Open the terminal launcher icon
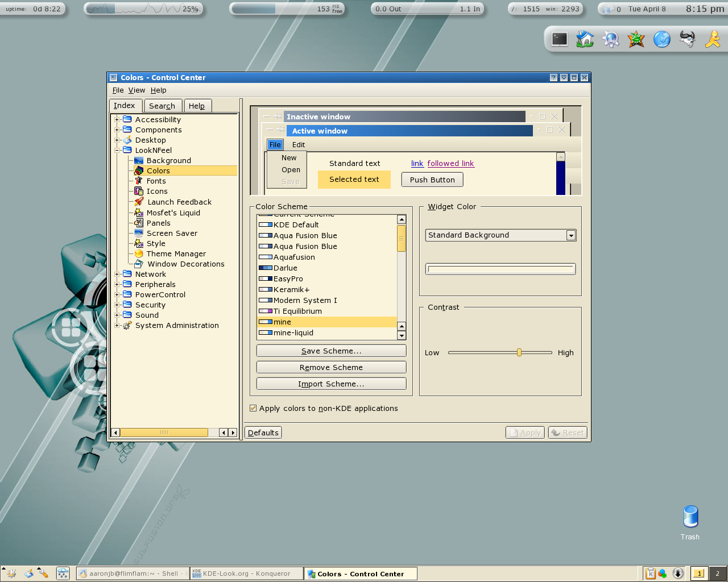 (x=560, y=39)
